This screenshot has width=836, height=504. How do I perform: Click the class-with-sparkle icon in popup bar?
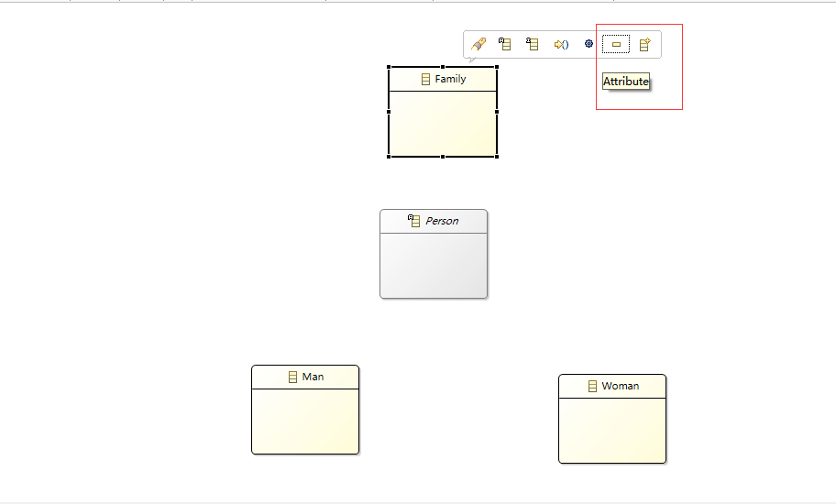pyautogui.click(x=644, y=44)
